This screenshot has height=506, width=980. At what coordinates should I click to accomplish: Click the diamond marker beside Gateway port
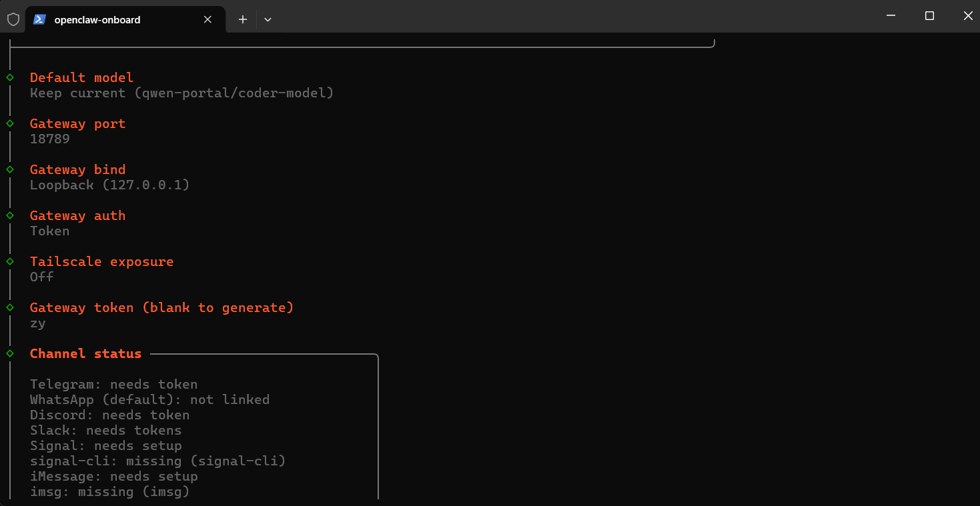[10, 123]
